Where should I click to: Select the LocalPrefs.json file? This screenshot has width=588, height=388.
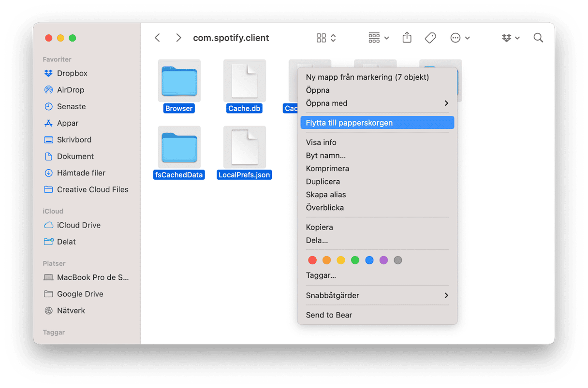[x=244, y=147]
